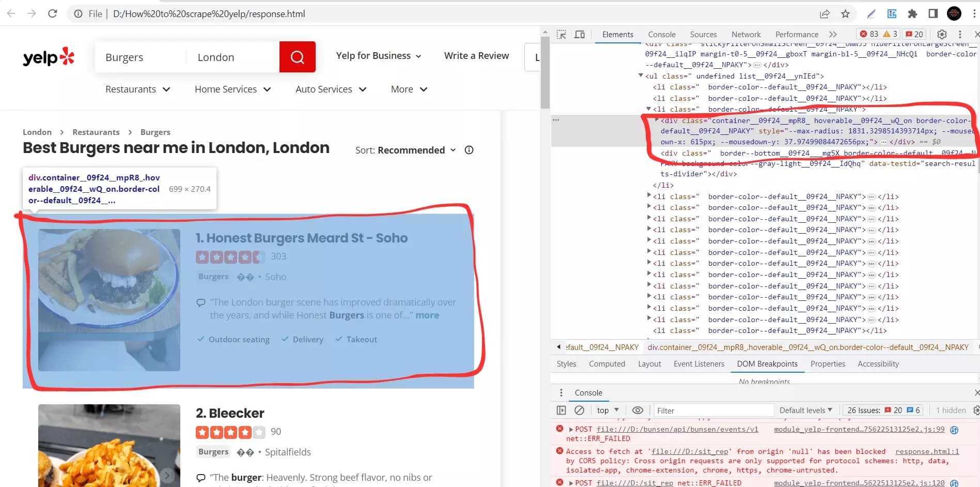Click the Burgers category tag under Bleecker

click(213, 452)
